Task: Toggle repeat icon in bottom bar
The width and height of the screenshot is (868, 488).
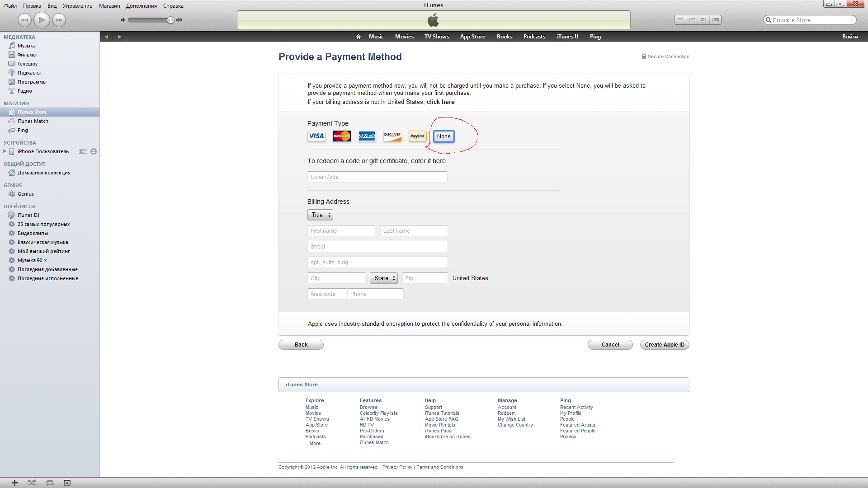Action: click(x=50, y=483)
